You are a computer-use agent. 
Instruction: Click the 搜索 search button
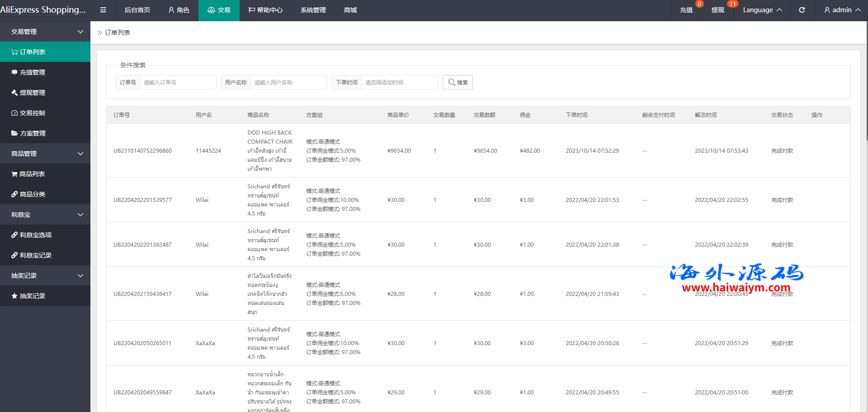[x=458, y=82]
